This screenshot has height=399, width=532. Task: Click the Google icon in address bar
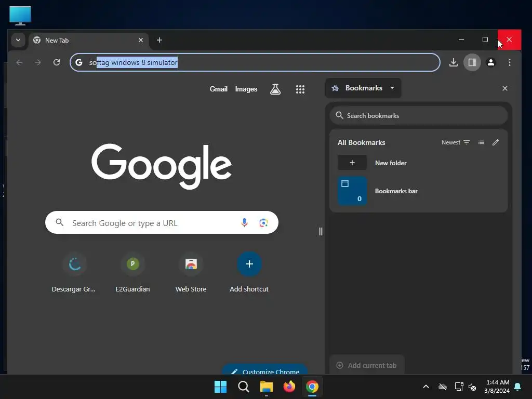79,62
